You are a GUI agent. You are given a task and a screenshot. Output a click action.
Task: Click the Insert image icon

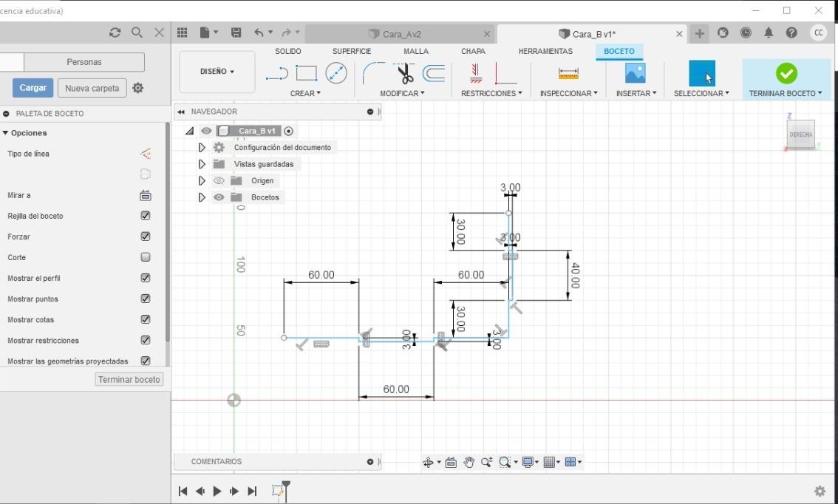click(635, 73)
